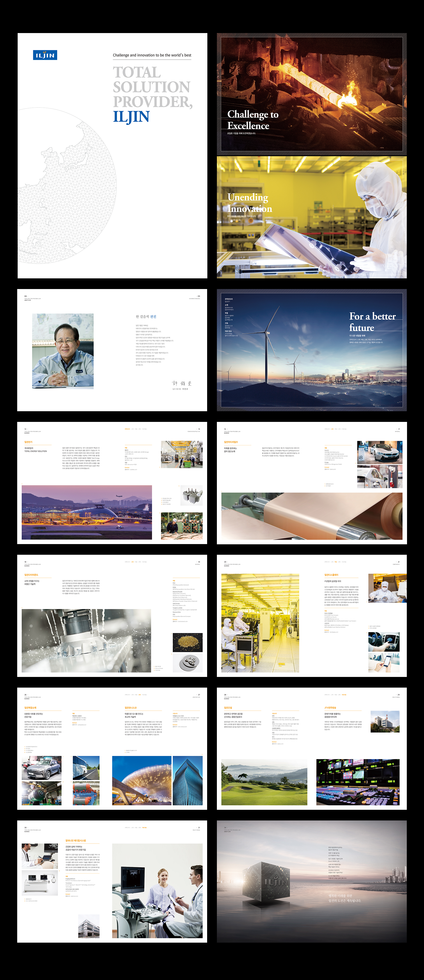Screen dimensions: 424x980
Task: Open the molten steel forging photo
Action: (312, 94)
